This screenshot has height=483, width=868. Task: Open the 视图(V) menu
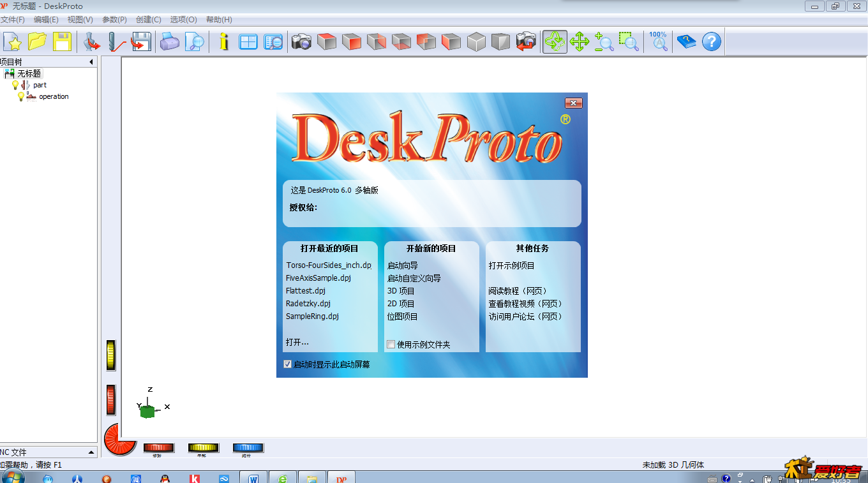[x=80, y=20]
